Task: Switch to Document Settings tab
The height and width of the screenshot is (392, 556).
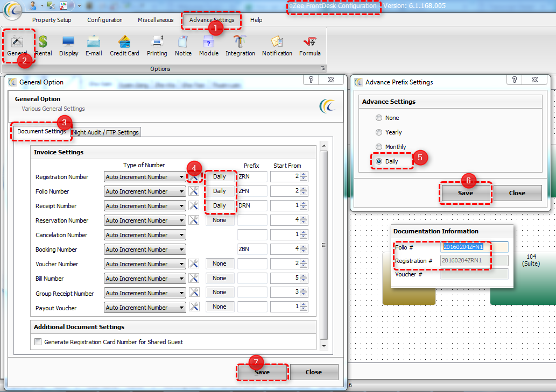Action: coord(41,131)
